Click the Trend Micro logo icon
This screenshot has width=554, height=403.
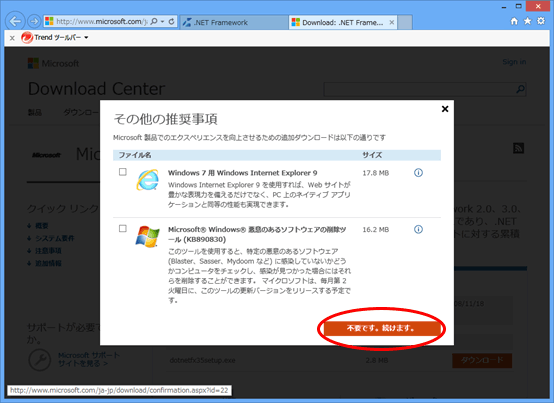[27, 37]
